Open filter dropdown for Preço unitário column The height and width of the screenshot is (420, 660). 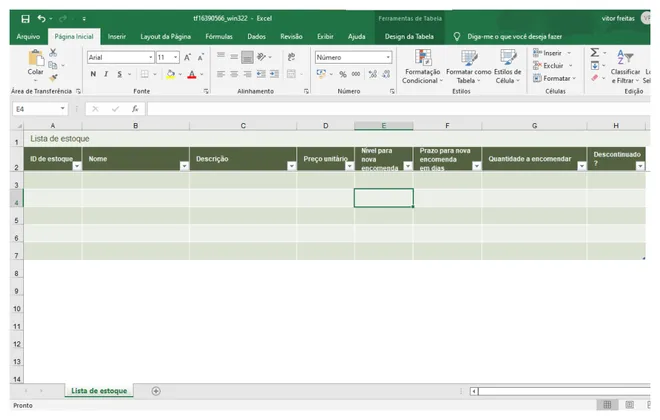pyautogui.click(x=349, y=166)
